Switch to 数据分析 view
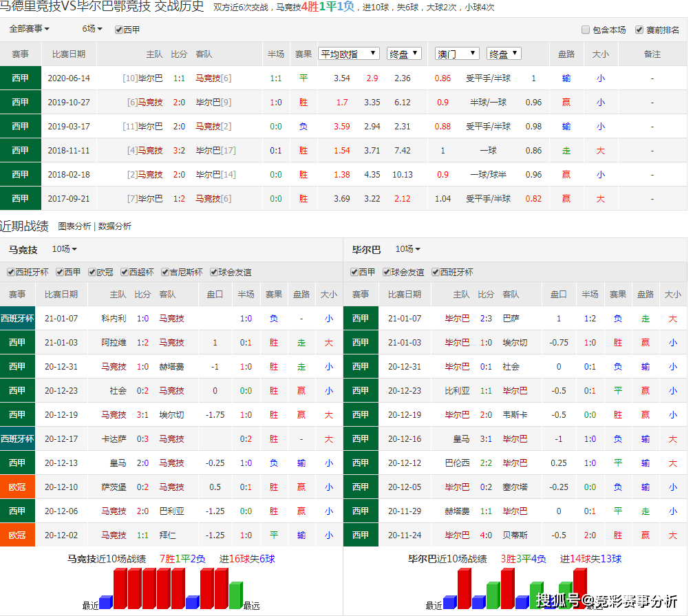 pos(114,226)
